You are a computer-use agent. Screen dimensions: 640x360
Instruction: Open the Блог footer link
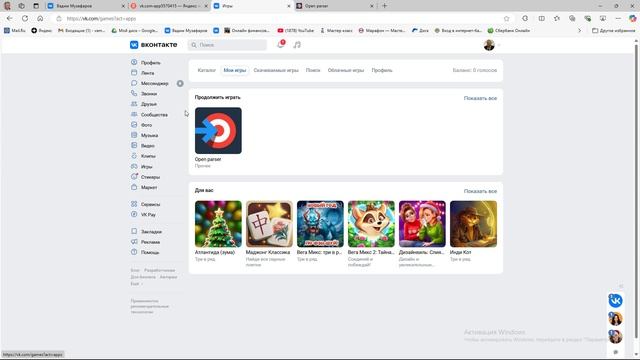coord(135,270)
